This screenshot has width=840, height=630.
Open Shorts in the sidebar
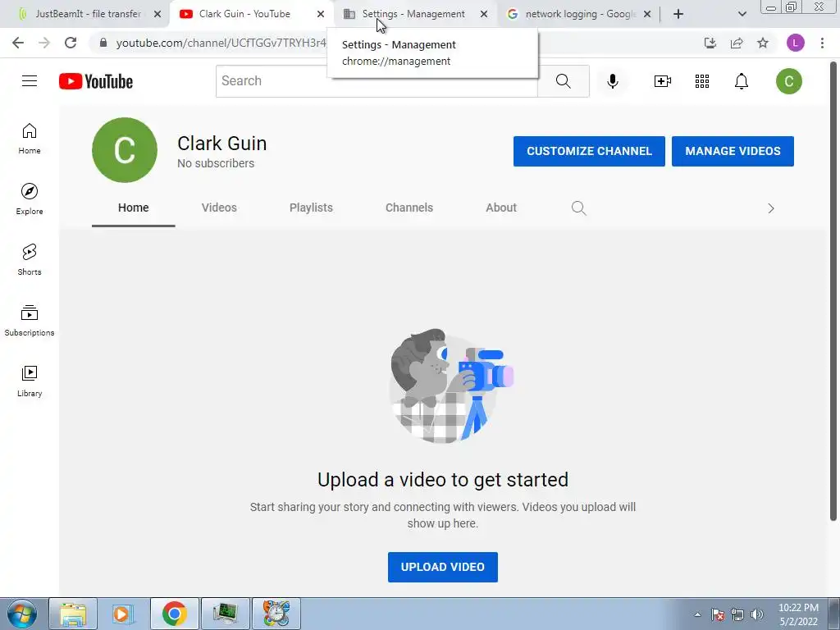(x=30, y=260)
